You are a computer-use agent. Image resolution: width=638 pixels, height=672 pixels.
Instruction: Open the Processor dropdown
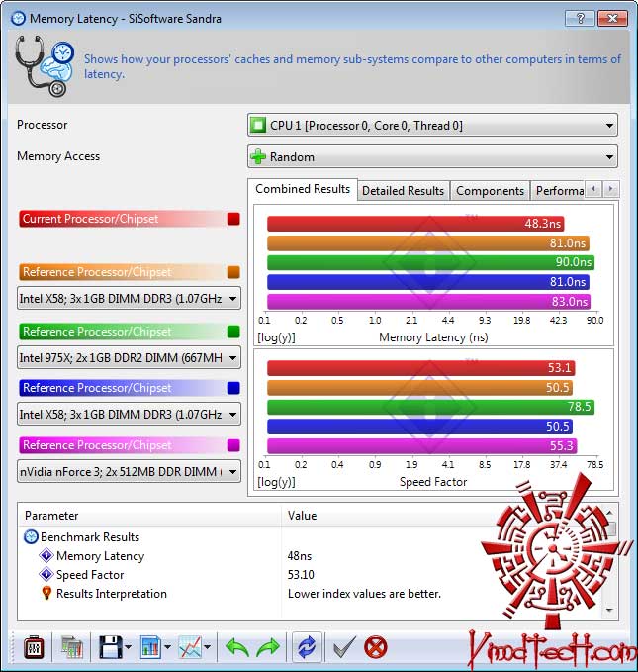click(432, 125)
